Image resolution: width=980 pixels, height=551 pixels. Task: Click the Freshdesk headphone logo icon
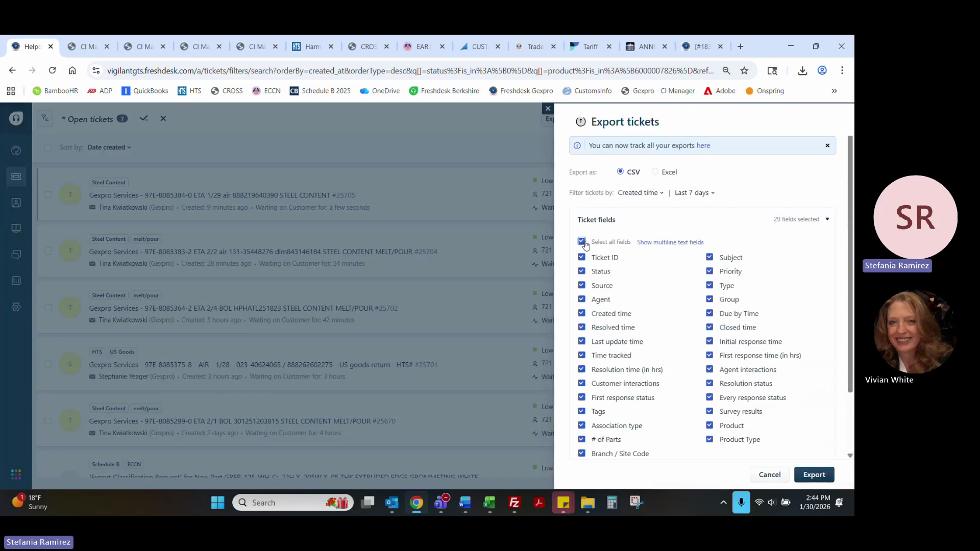coord(16,119)
